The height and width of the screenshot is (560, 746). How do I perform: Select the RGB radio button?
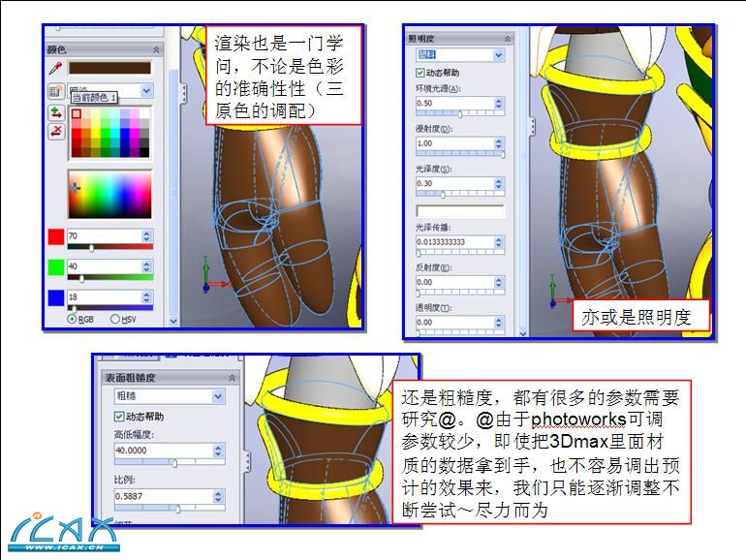pyautogui.click(x=72, y=319)
